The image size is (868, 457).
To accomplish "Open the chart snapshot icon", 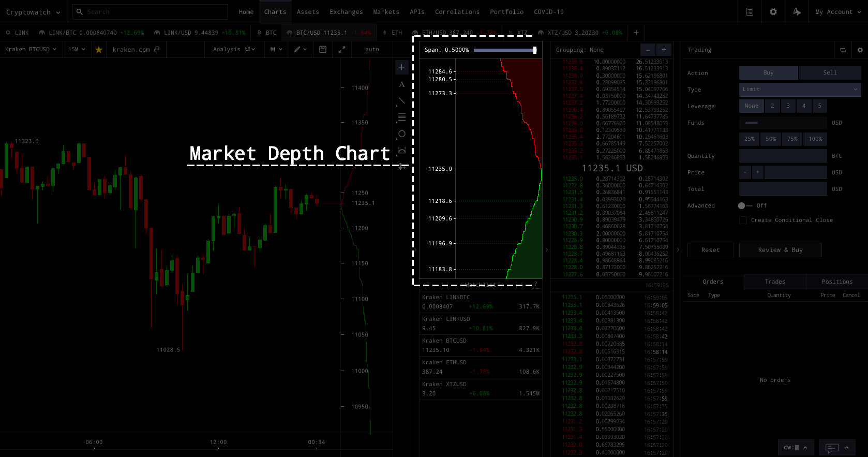I will pos(323,50).
